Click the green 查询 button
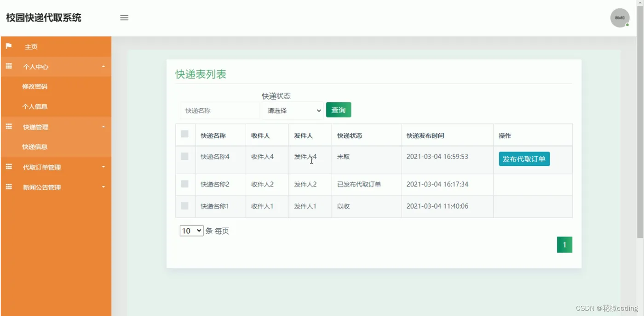Viewport: 644px width, 316px height. (x=339, y=110)
